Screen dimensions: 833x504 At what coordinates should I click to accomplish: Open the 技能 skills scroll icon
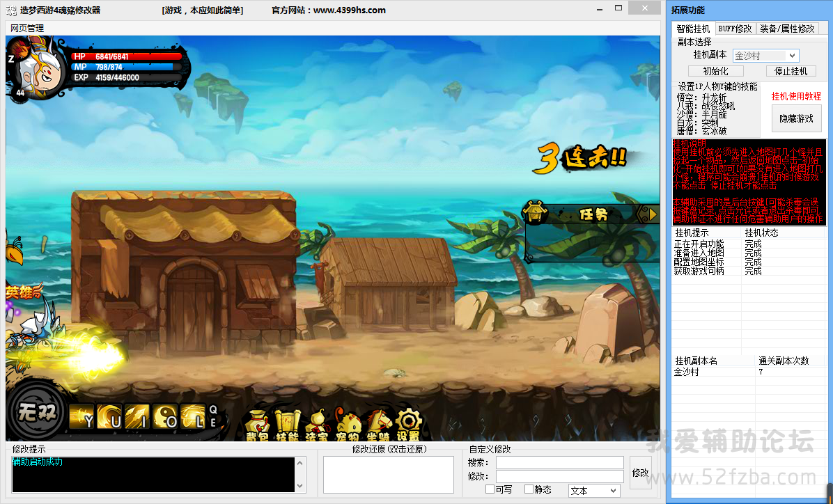pos(288,426)
